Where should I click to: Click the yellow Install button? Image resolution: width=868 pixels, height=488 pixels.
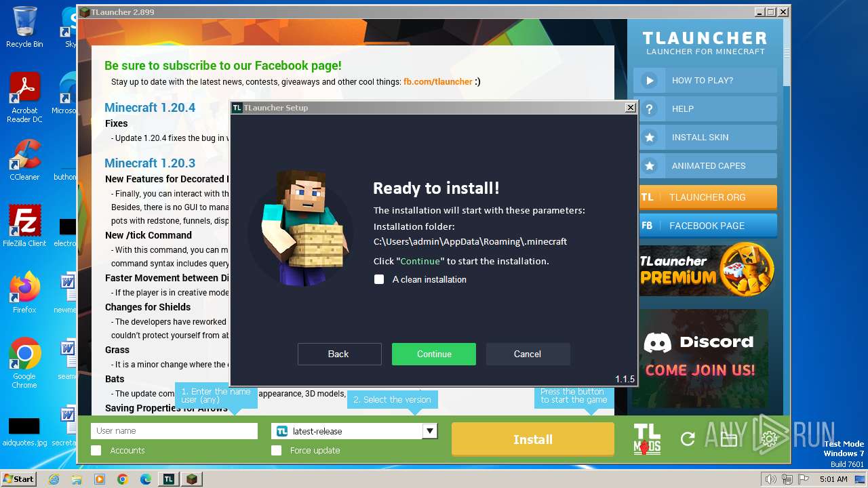pos(533,439)
